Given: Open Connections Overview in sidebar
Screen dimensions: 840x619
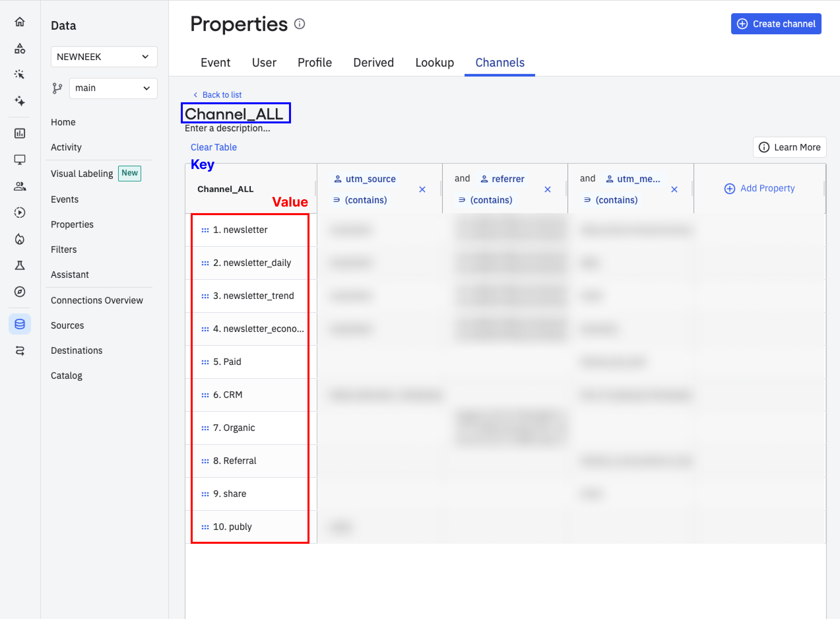Looking at the screenshot, I should [97, 301].
